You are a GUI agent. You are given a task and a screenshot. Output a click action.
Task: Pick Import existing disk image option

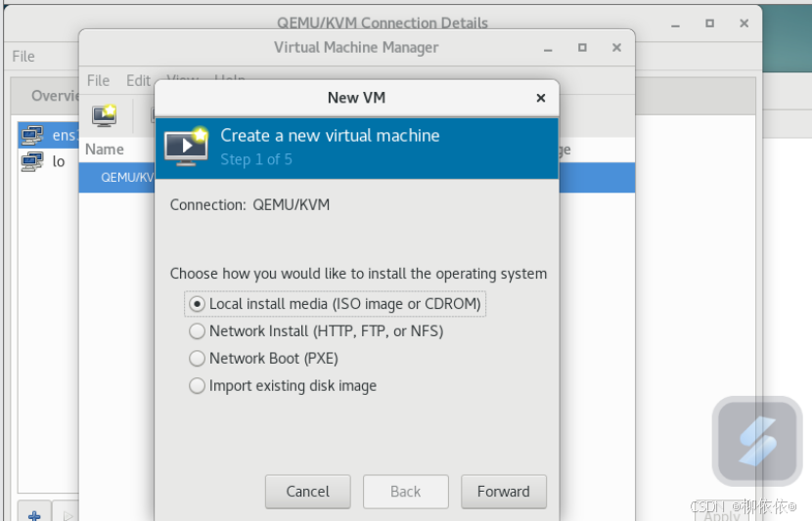tap(198, 386)
